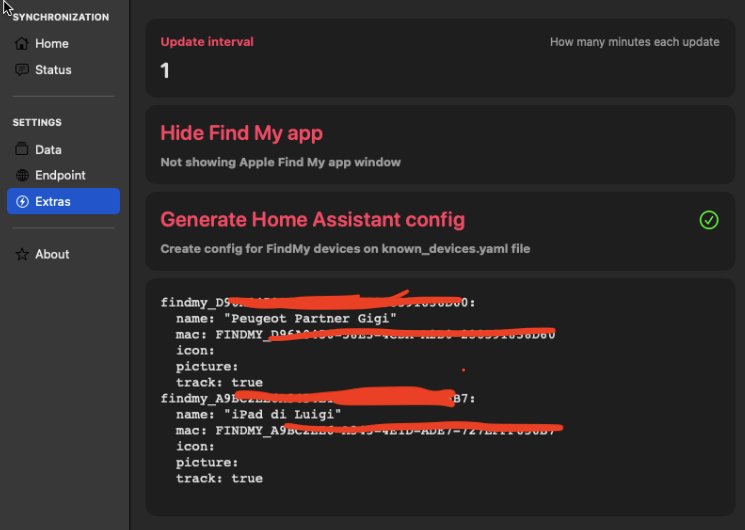The width and height of the screenshot is (745, 530).
Task: Click the Extras lightning bolt icon
Action: pyautogui.click(x=22, y=202)
